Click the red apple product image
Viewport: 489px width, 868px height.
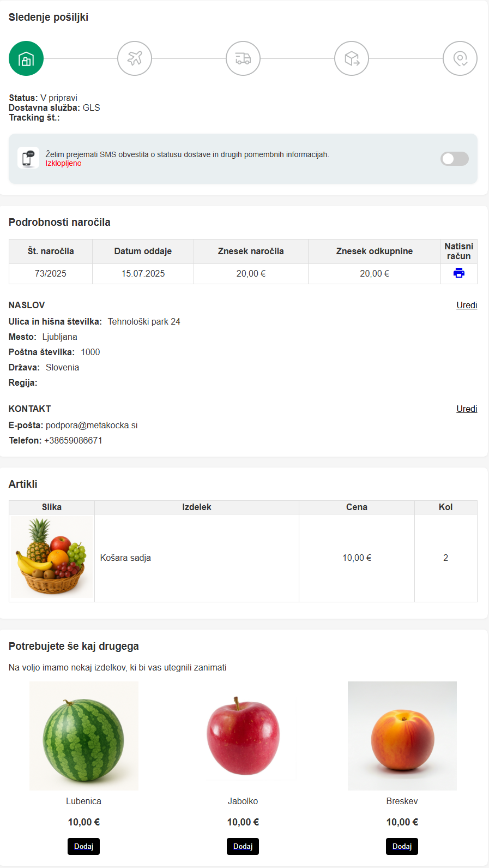[x=243, y=736]
